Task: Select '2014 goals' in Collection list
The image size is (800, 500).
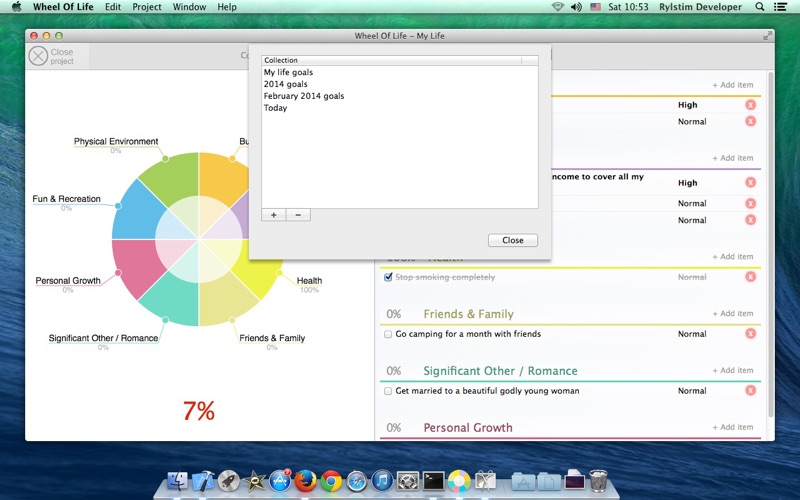Action: click(399, 84)
